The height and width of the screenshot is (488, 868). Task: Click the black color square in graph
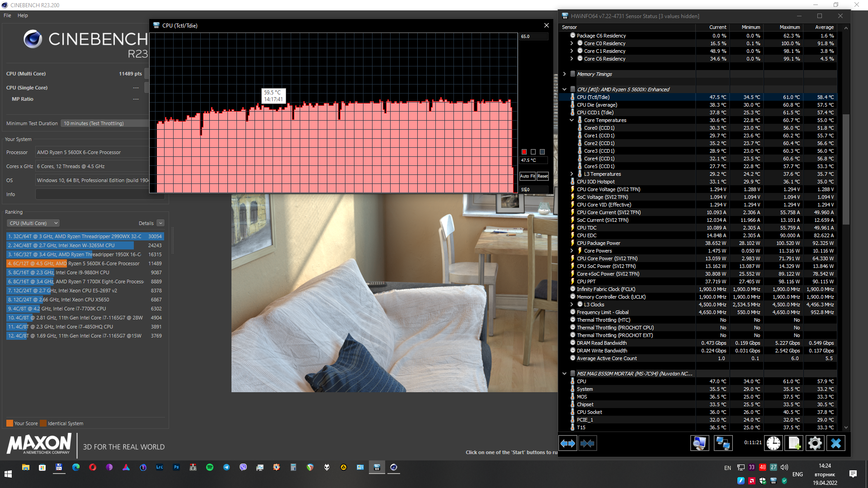(x=533, y=152)
